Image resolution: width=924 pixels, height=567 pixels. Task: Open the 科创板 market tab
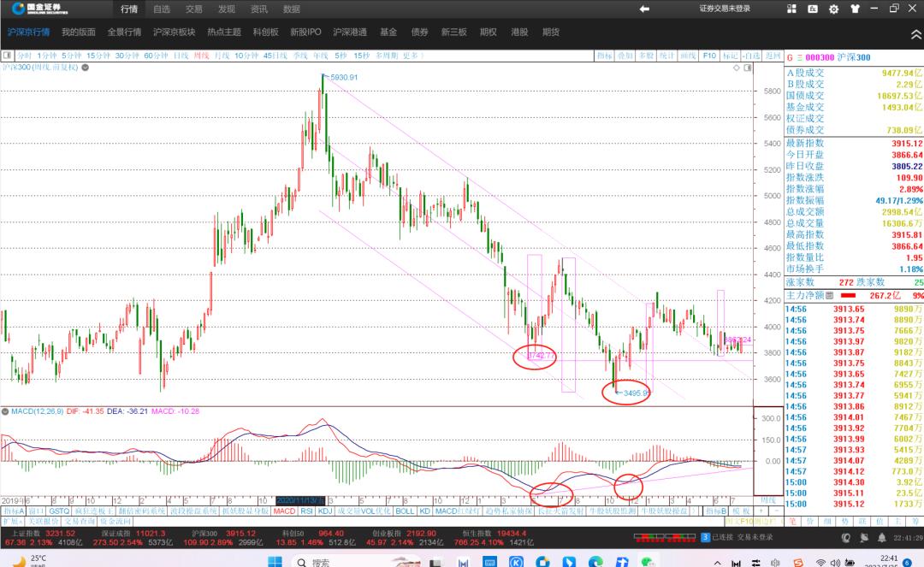point(265,32)
